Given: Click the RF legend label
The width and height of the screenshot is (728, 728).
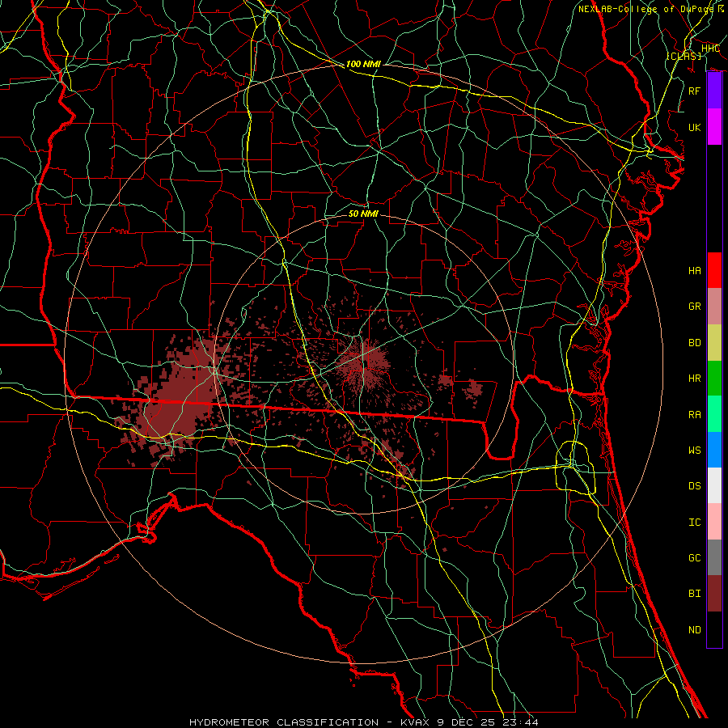Looking at the screenshot, I should (694, 91).
